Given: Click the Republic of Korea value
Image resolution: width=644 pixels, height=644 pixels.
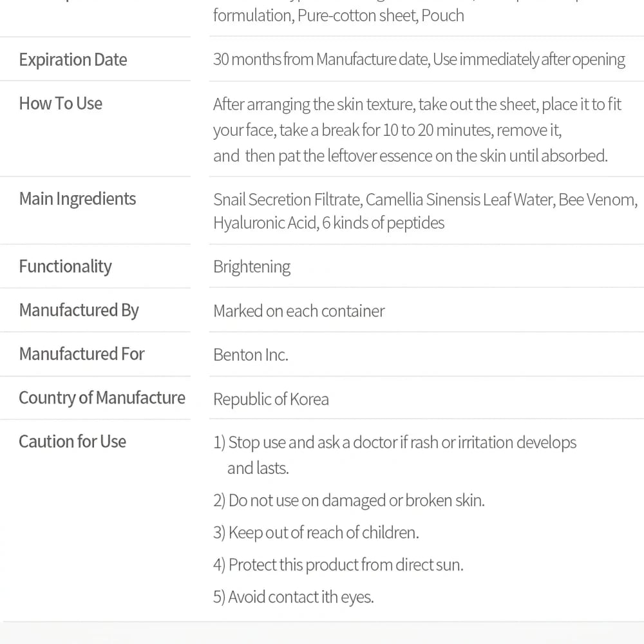Looking at the screenshot, I should [x=271, y=399].
